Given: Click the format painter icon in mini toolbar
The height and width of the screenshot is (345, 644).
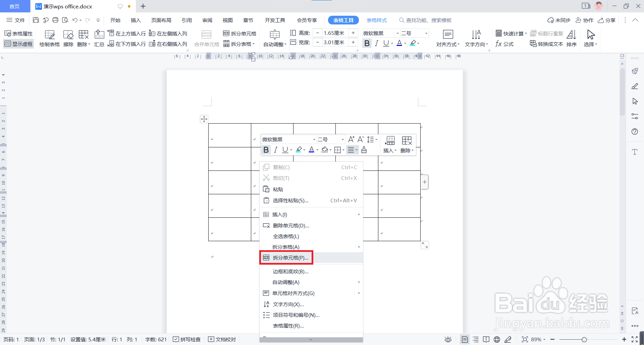Looking at the screenshot, I should (364, 150).
